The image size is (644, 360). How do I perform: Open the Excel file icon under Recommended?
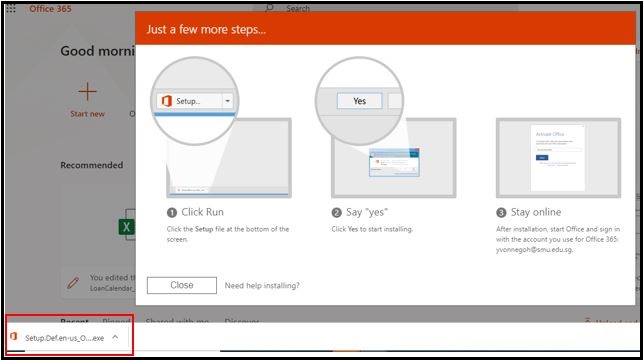coord(126,227)
